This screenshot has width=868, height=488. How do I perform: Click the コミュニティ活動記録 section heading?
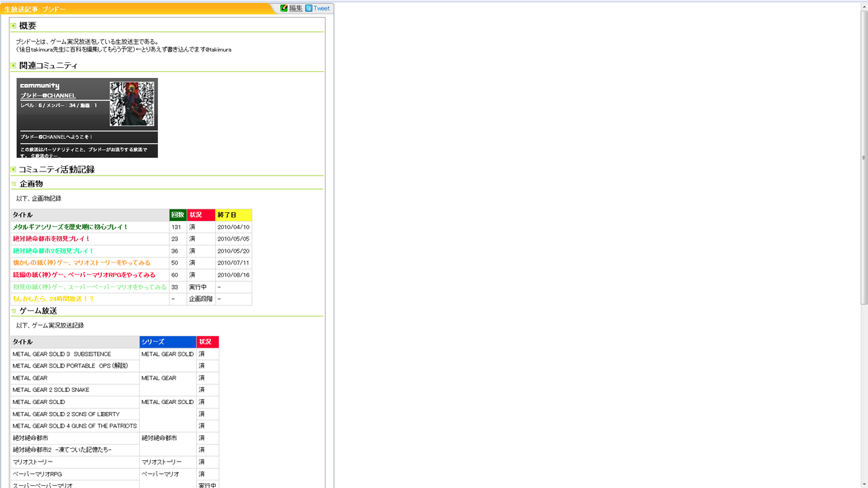(57, 169)
